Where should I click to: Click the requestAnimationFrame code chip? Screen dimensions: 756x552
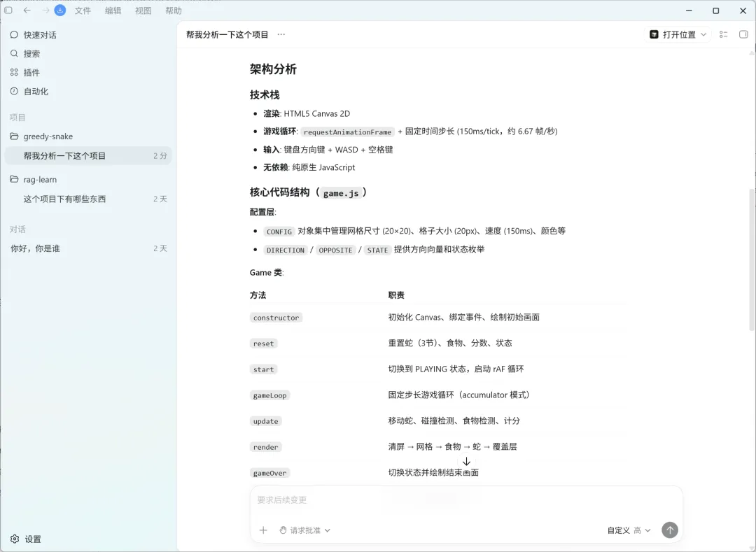[x=347, y=132]
